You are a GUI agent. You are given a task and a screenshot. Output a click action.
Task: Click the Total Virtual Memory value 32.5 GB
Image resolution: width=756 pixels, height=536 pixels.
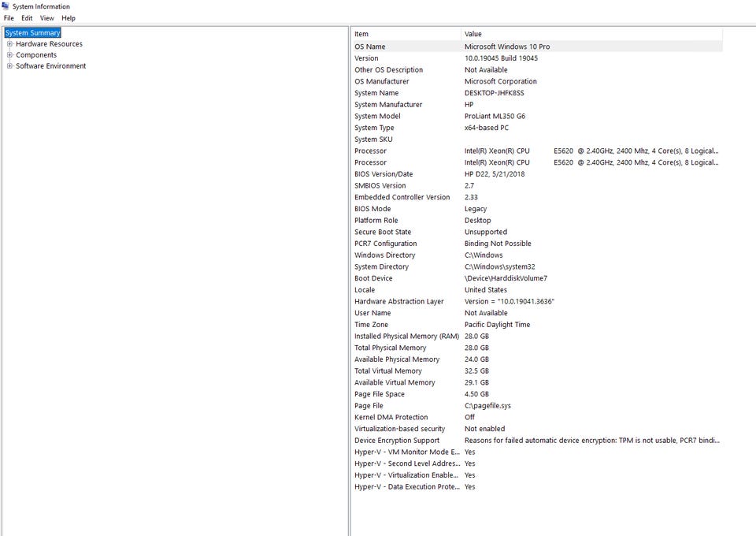476,371
